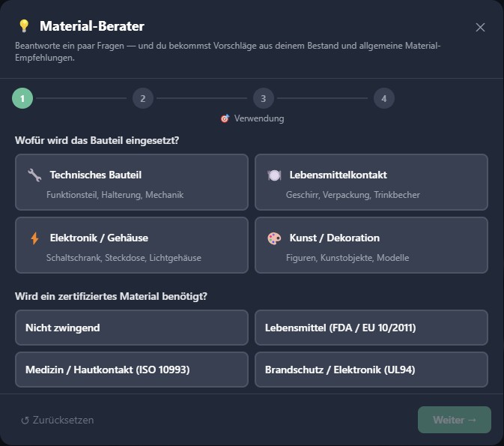
Task: Click the lightning bolt icon for Elektronik
Action: pyautogui.click(x=34, y=238)
